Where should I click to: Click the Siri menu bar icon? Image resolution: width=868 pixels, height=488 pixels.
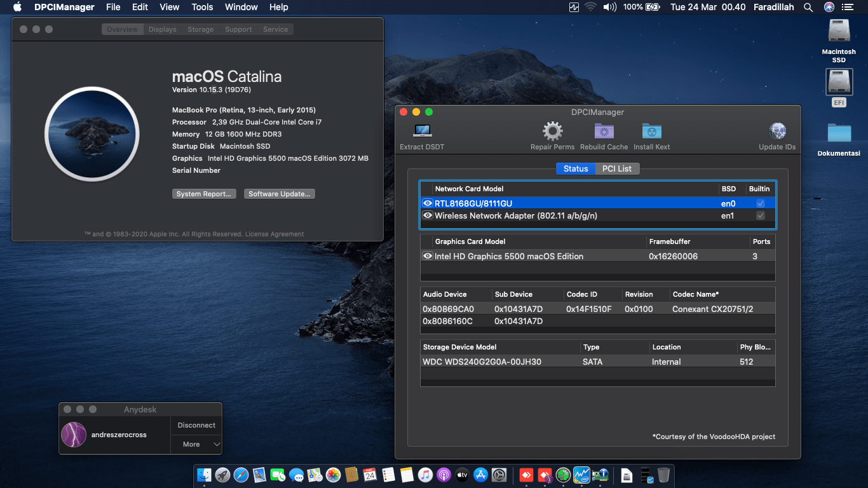(x=829, y=7)
